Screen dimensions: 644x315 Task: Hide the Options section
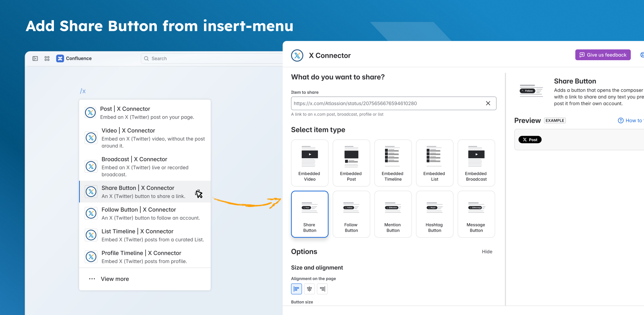click(x=487, y=252)
